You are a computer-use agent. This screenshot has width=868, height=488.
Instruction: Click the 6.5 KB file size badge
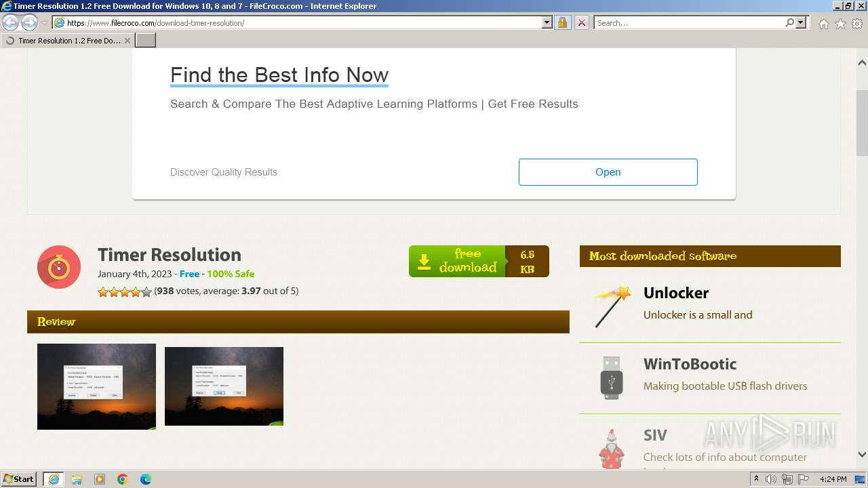pyautogui.click(x=527, y=262)
